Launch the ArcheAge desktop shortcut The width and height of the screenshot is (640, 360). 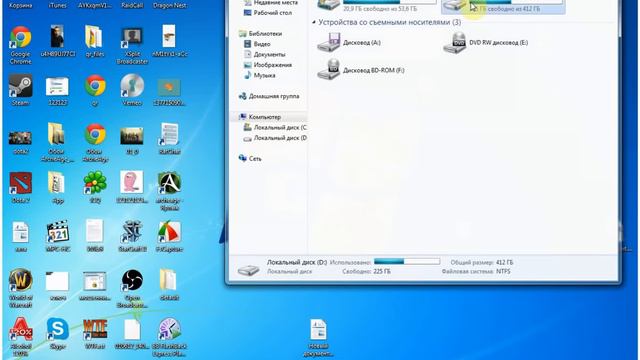coord(169,190)
